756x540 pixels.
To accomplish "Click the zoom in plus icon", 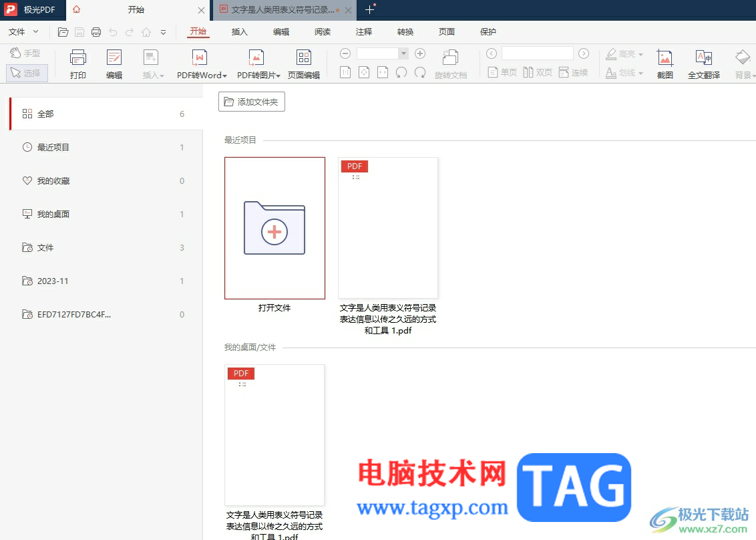I will 420,53.
